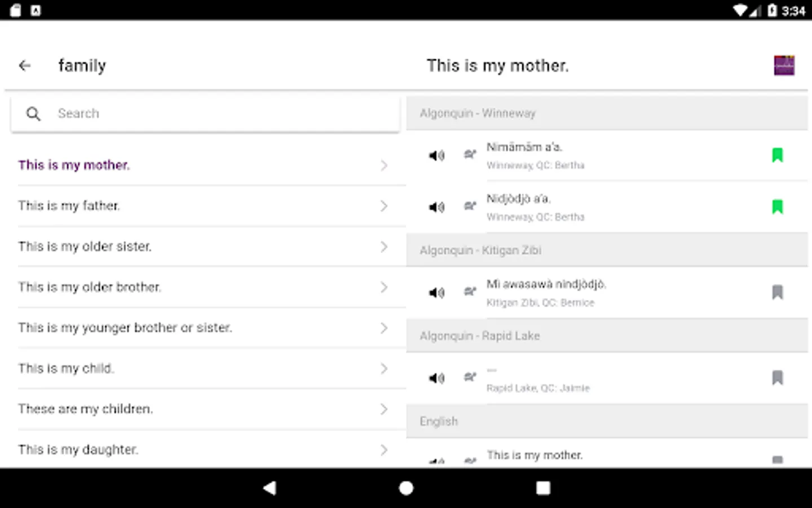Expand chevron for This is my child
Image resolution: width=812 pixels, height=508 pixels.
[x=384, y=369]
